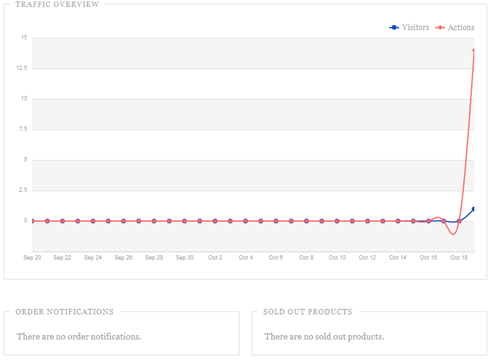This screenshot has width=490, height=360.
Task: Click the data point at Sep 30
Action: tap(184, 221)
